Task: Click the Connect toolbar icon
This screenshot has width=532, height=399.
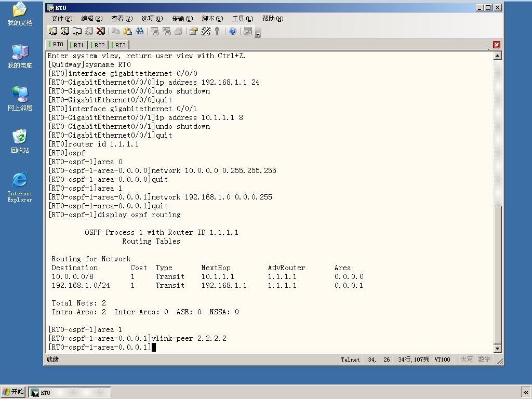Action: pos(52,31)
